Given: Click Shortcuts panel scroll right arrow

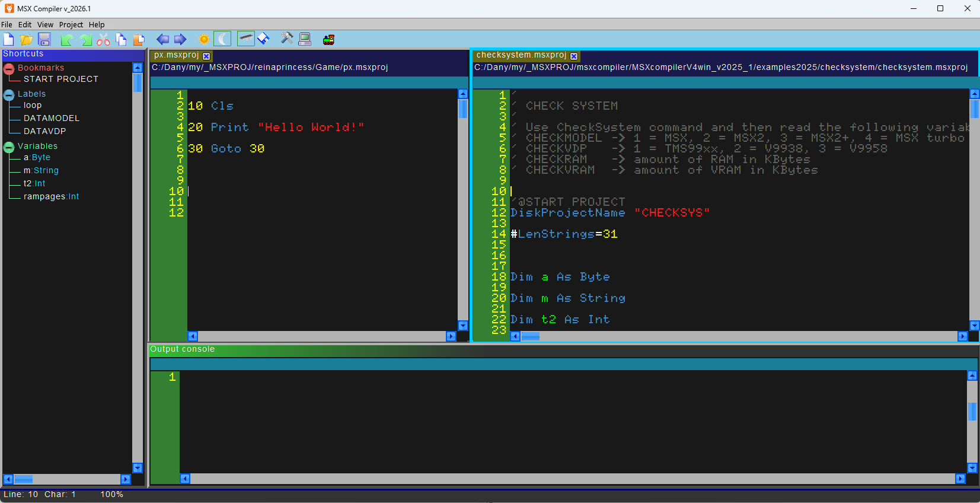Looking at the screenshot, I should point(126,479).
